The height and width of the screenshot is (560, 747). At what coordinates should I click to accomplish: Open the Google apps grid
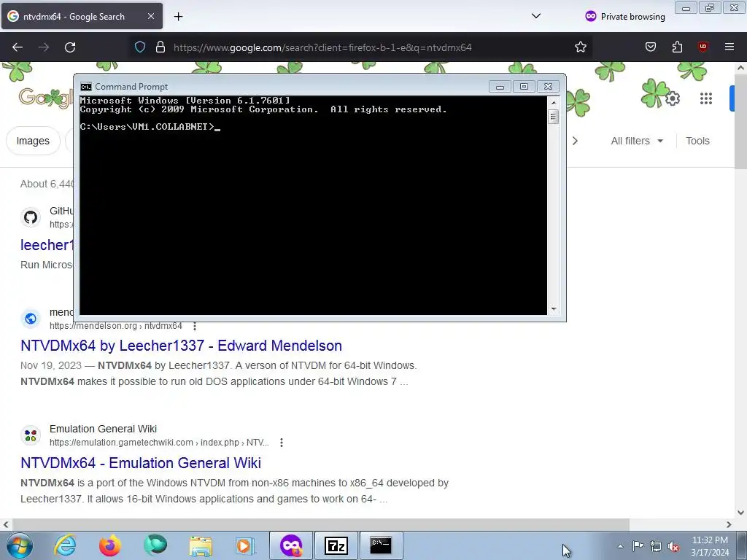[x=706, y=98]
